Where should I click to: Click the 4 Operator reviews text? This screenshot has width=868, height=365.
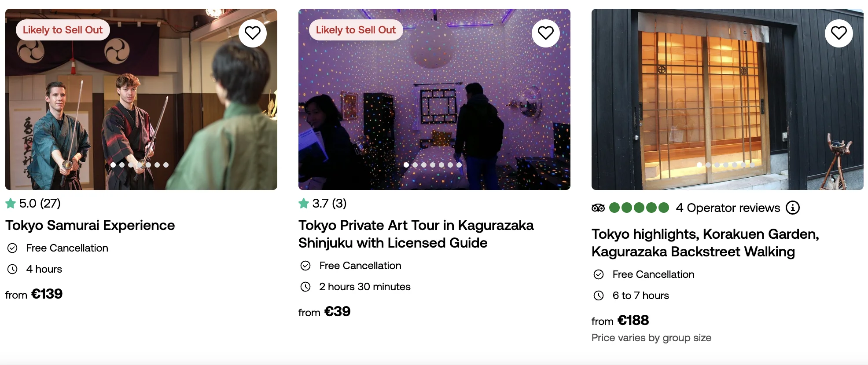click(728, 208)
